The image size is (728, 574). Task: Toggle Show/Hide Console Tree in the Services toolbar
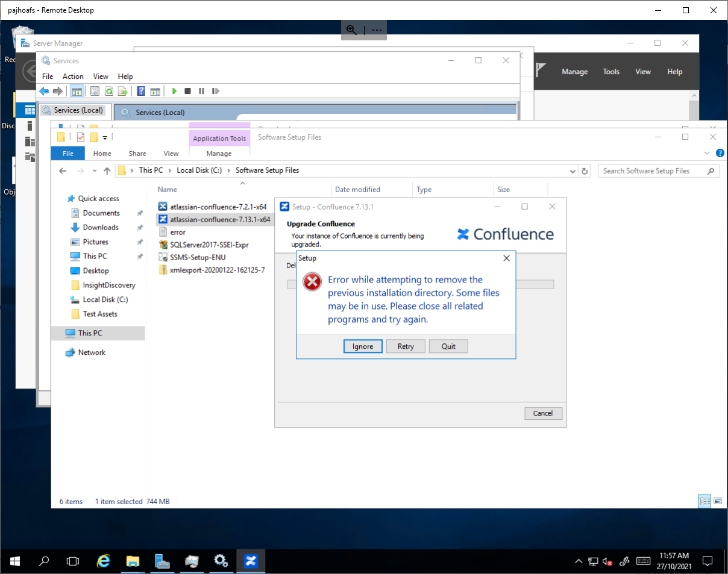77,91
